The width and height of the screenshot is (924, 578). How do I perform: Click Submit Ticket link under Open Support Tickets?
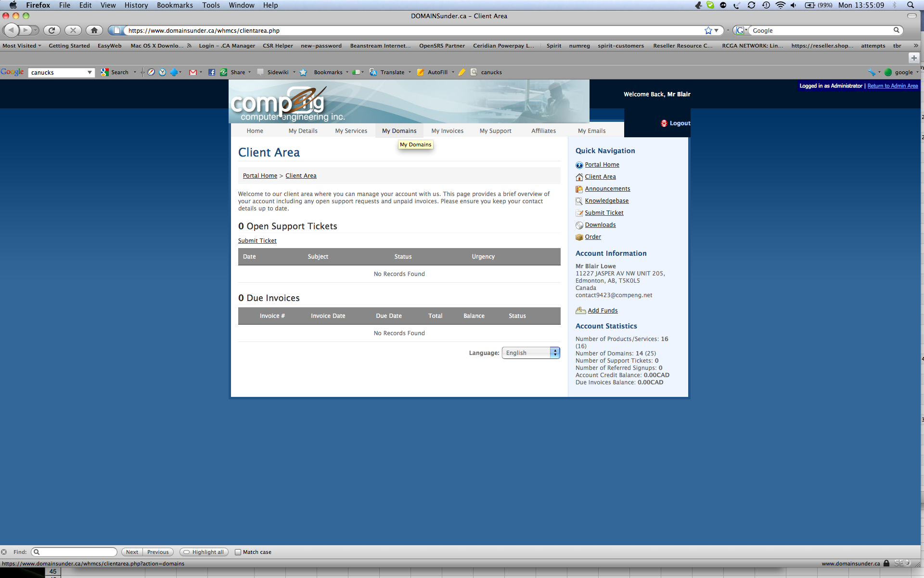click(x=257, y=240)
